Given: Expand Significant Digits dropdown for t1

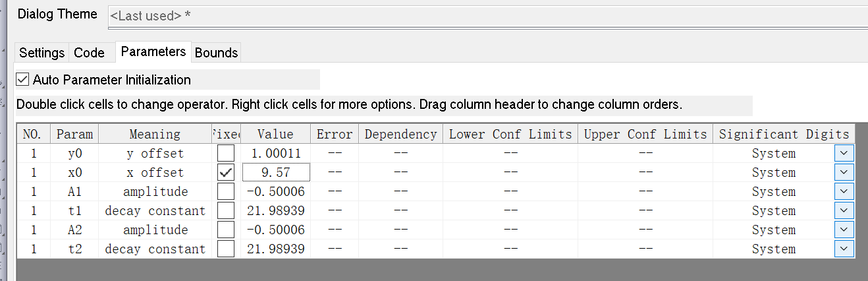Looking at the screenshot, I should [x=844, y=211].
